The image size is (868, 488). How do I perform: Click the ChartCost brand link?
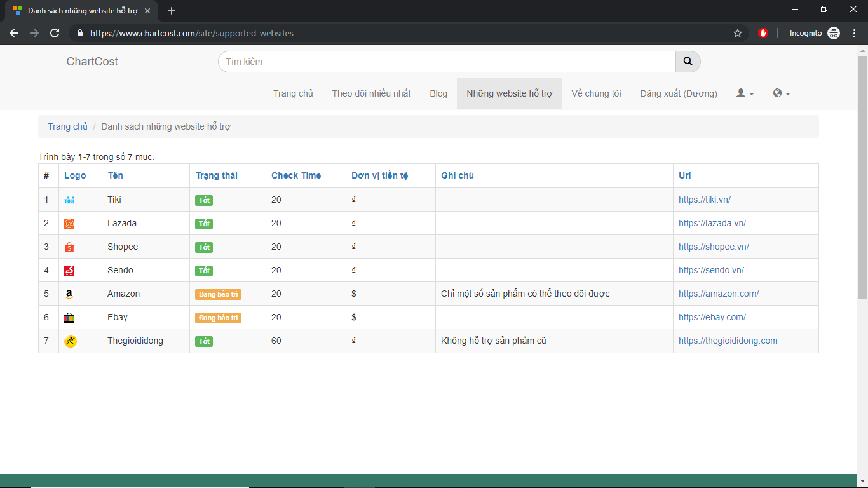click(92, 62)
